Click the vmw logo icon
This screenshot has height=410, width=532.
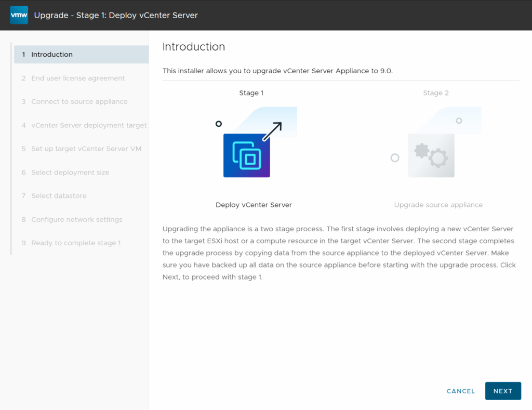click(x=19, y=15)
